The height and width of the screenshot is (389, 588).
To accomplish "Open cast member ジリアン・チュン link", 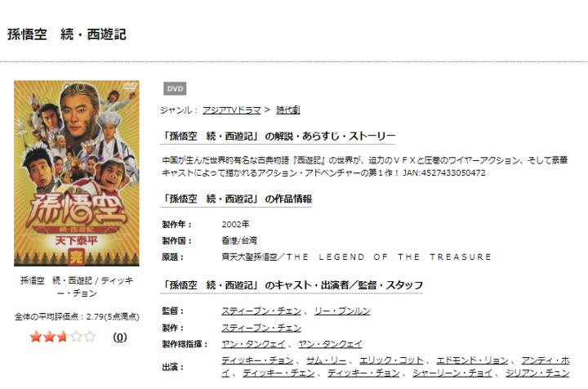I will [537, 373].
